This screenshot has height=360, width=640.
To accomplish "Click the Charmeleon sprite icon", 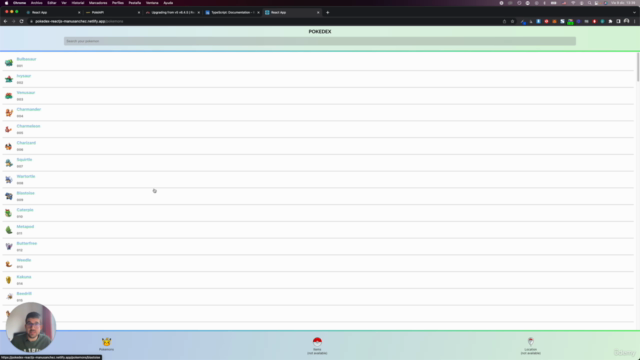I will pyautogui.click(x=9, y=129).
